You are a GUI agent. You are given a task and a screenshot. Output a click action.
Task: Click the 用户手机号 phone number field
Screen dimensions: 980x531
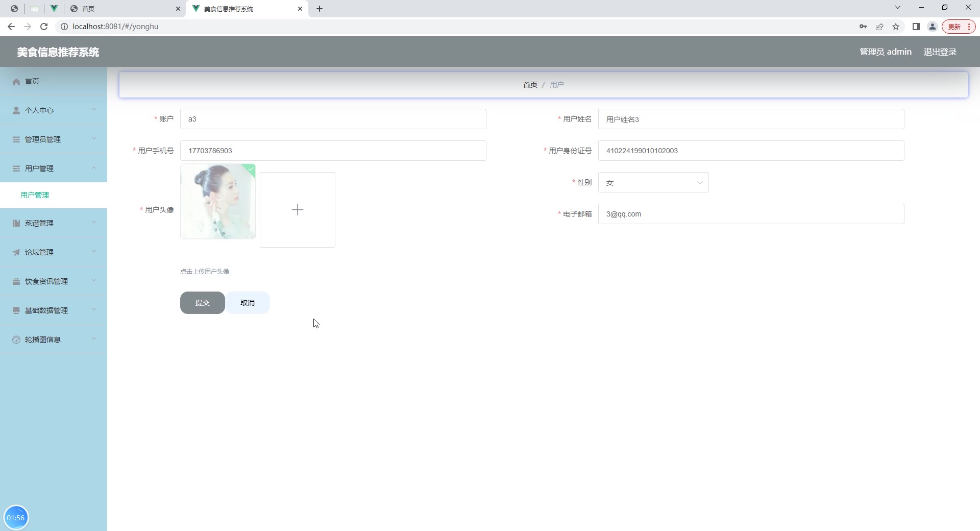pos(333,151)
